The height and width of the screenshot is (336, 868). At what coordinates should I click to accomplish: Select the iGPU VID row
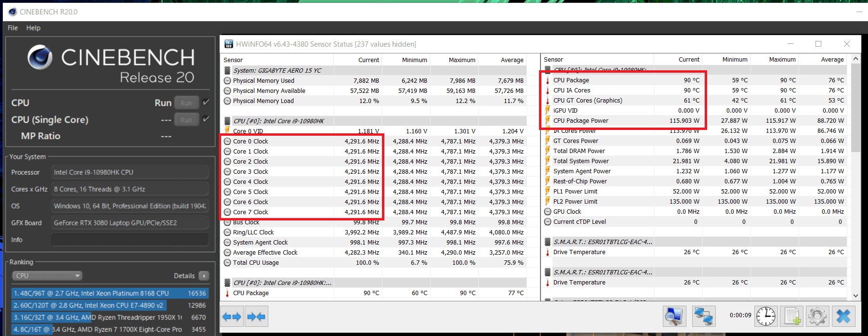695,111
